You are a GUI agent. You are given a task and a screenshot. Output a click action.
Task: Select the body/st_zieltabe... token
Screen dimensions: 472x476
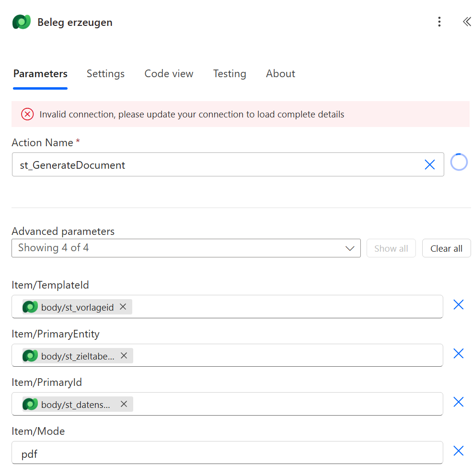coord(78,356)
